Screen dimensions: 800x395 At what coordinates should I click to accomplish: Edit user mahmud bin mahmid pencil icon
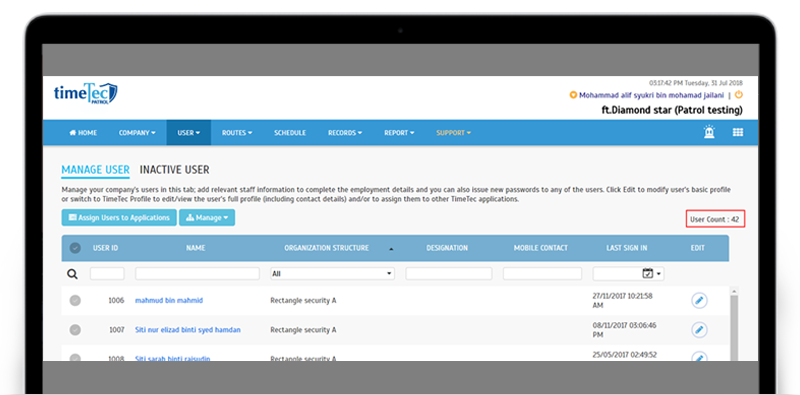point(699,301)
